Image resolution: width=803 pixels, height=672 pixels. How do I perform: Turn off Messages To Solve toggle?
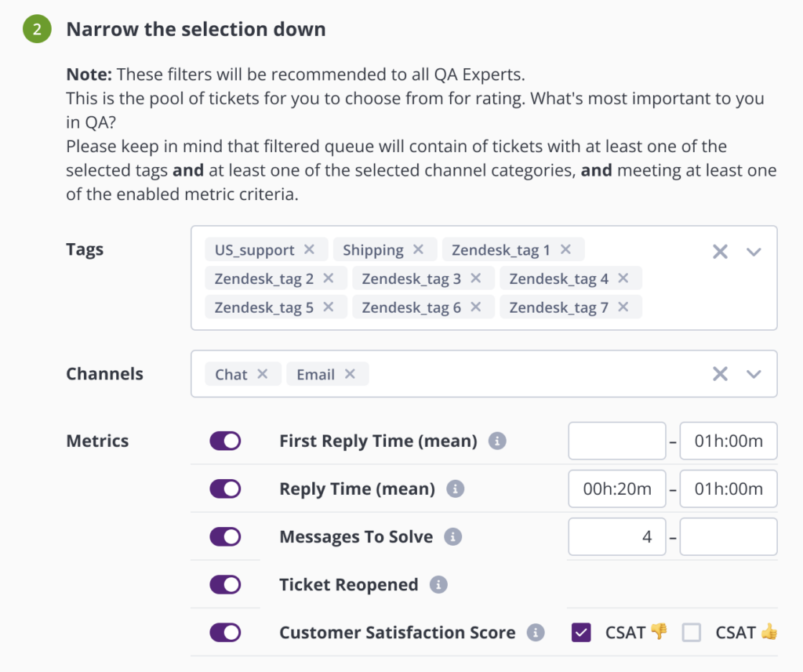pyautogui.click(x=225, y=537)
